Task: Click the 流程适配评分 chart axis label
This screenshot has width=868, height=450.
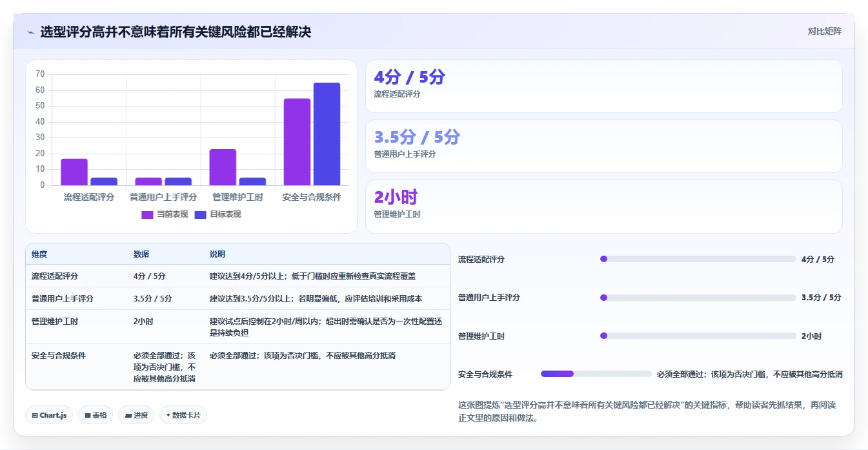Action: pos(89,197)
